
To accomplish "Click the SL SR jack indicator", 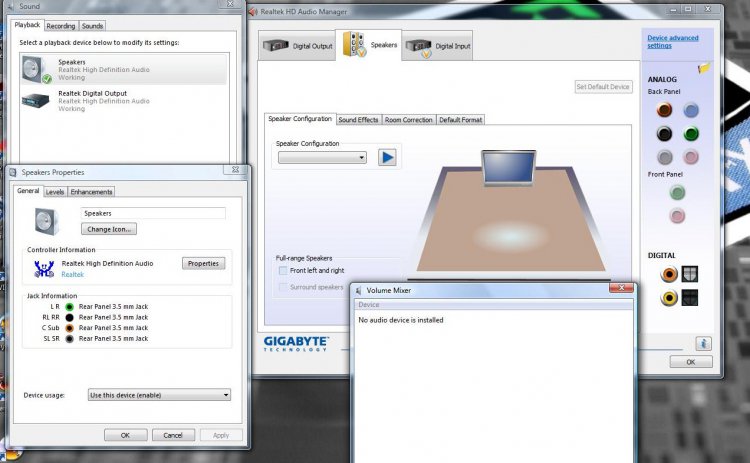I will (69, 339).
